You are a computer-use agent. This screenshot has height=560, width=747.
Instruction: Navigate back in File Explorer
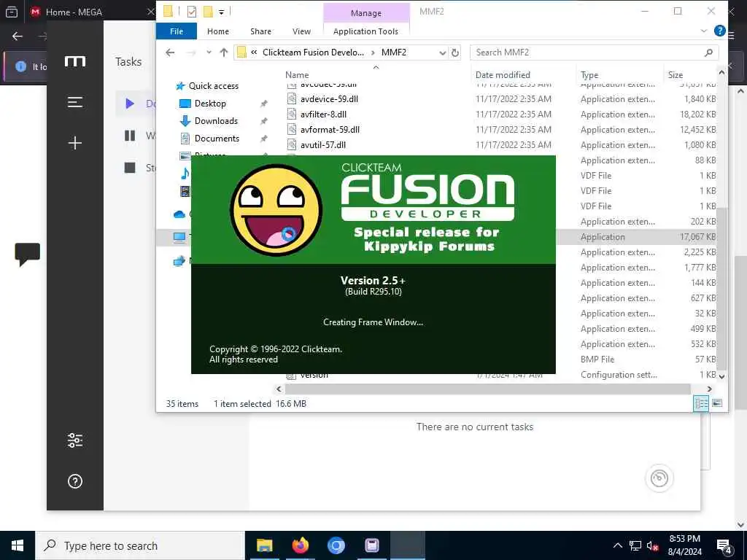click(x=170, y=52)
